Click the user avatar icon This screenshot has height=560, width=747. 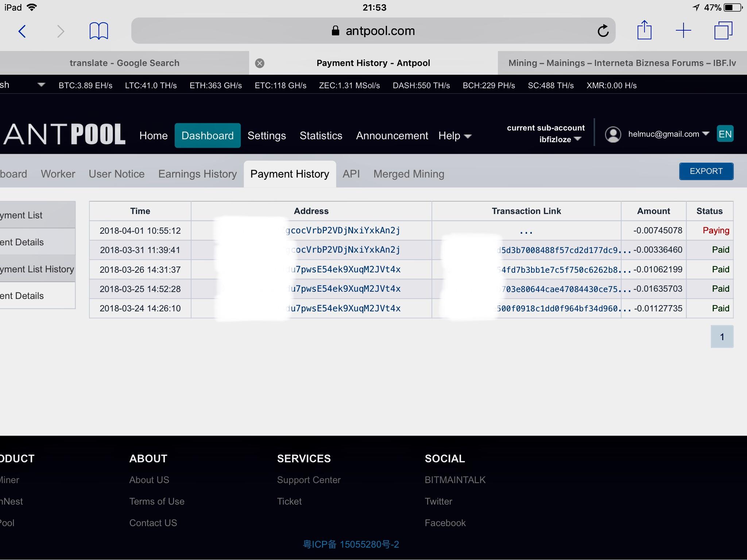[613, 135]
